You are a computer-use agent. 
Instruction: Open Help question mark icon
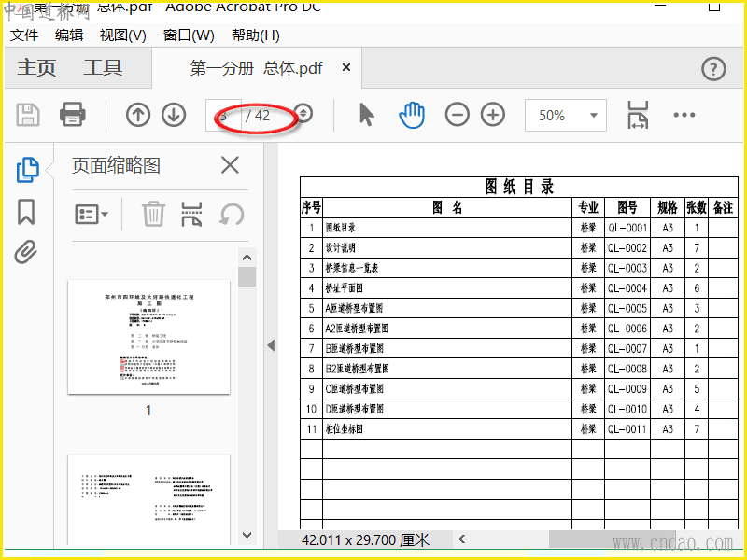coord(713,69)
